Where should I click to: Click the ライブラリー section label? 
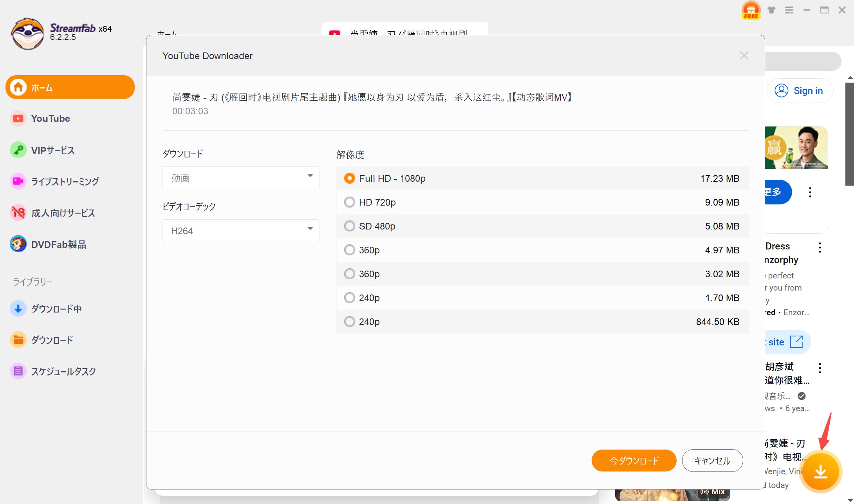[33, 282]
